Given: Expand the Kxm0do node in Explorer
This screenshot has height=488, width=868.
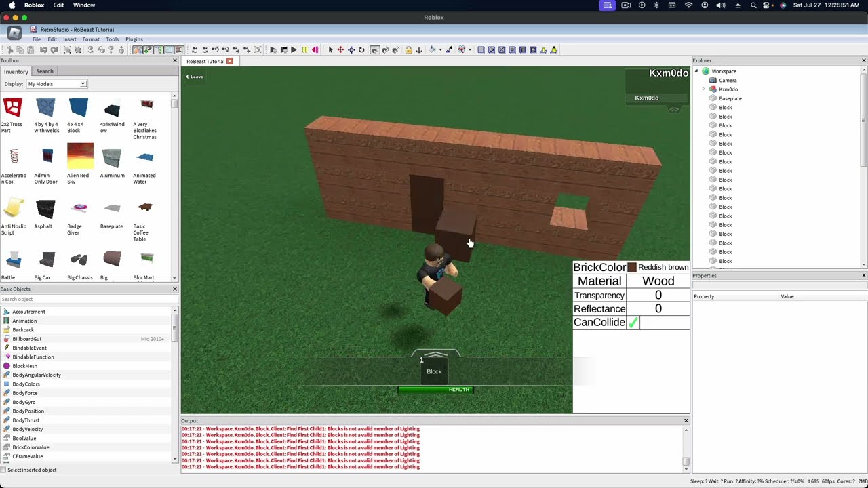Looking at the screenshot, I should (704, 89).
